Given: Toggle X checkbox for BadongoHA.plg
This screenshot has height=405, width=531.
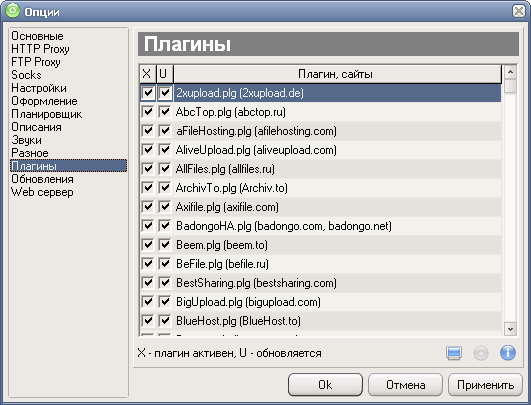Looking at the screenshot, I should coord(148,226).
